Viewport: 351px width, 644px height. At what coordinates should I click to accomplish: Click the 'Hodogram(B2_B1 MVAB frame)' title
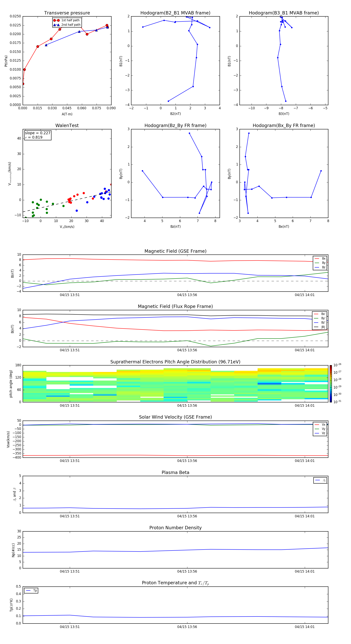tap(175, 13)
